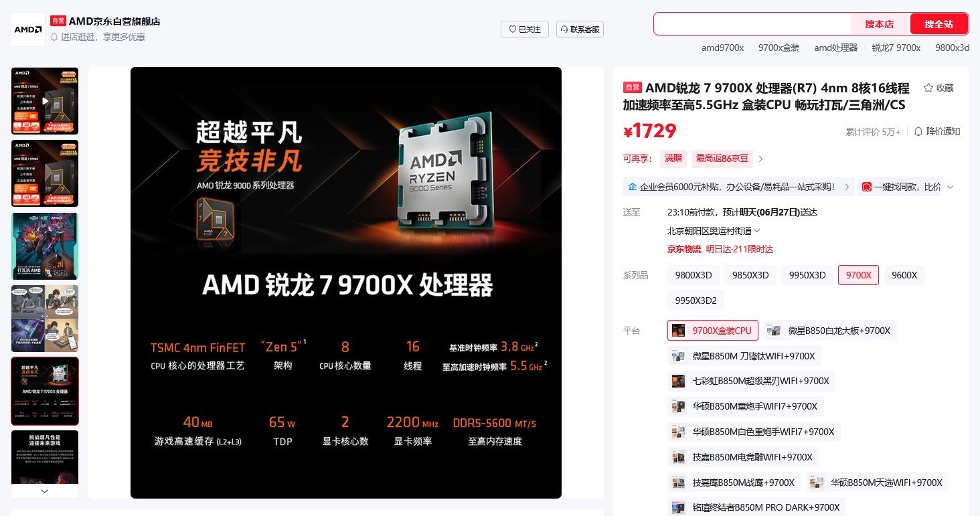Select bundle 华硕B850M天选WIFI+9700X
This screenshot has height=516, width=980.
tap(877, 483)
